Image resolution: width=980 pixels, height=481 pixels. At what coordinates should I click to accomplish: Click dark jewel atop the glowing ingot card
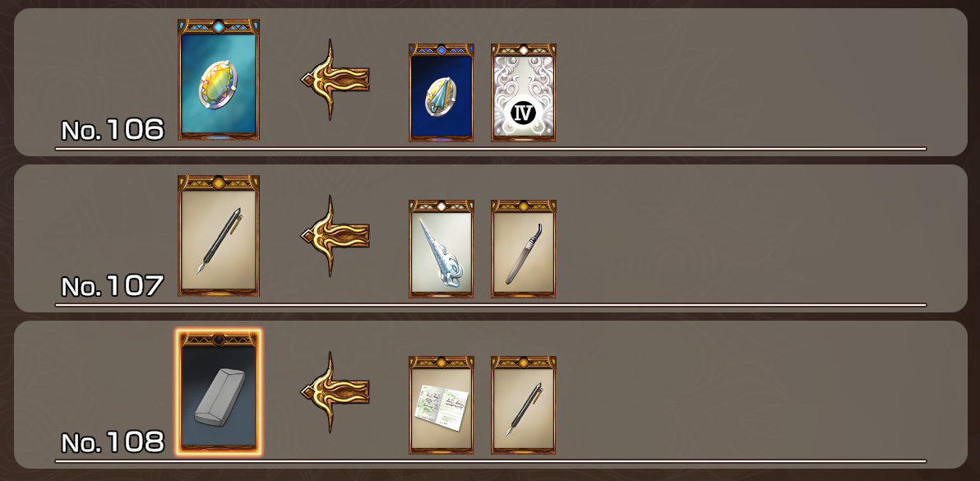pos(219,340)
